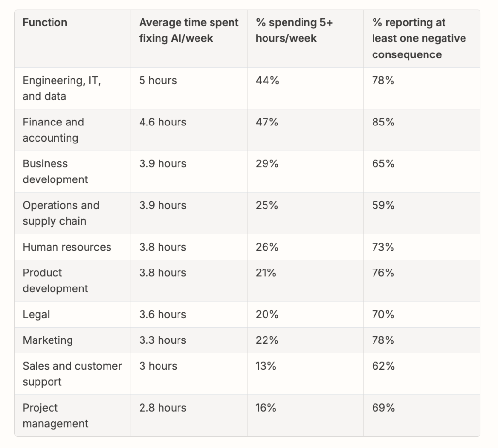This screenshot has width=498, height=448.
Task: Click the 47% value for Finance
Action: pyautogui.click(x=267, y=122)
